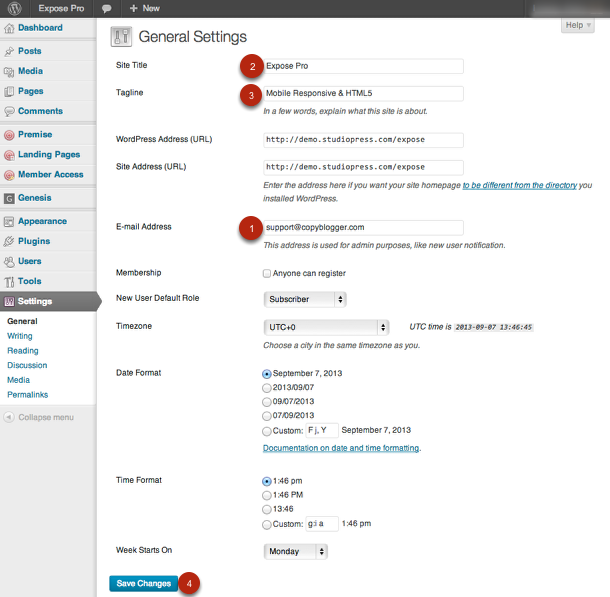This screenshot has width=610, height=597.
Task: Expand the Help dropdown tab
Action: (x=578, y=25)
